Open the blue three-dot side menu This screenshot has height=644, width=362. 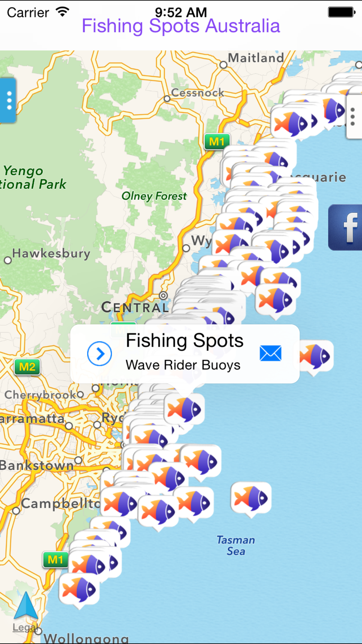pos(8,100)
